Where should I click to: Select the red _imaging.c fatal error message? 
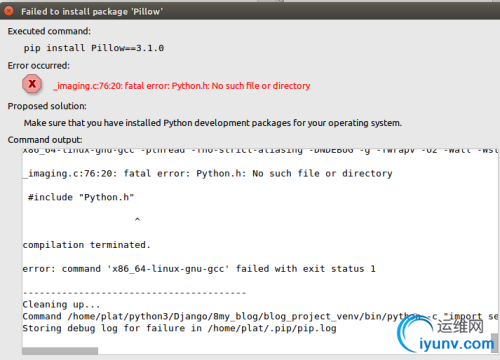tap(182, 86)
